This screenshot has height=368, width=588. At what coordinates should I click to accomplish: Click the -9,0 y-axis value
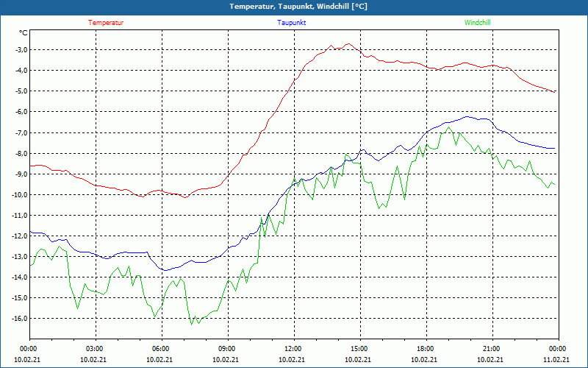point(21,174)
